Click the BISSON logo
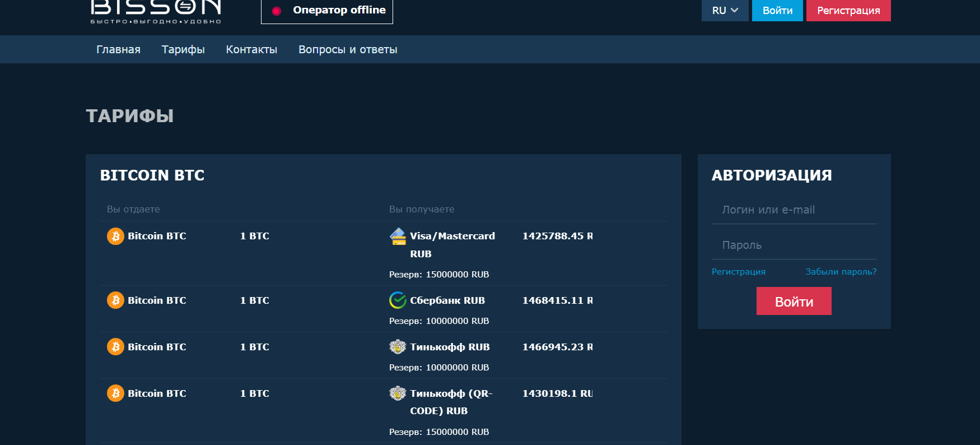 pyautogui.click(x=156, y=12)
